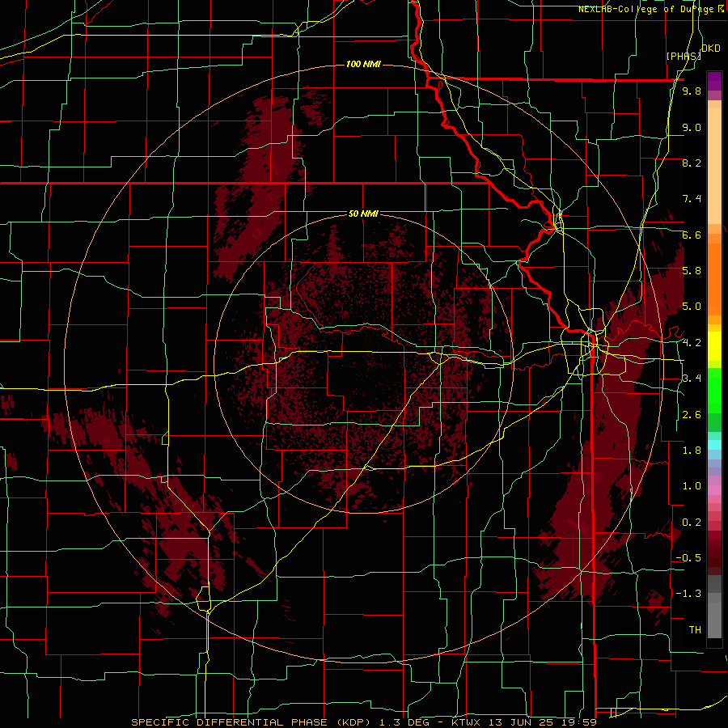Image resolution: width=728 pixels, height=728 pixels.
Task: Select the 50 NMI range ring label
Action: click(x=363, y=214)
